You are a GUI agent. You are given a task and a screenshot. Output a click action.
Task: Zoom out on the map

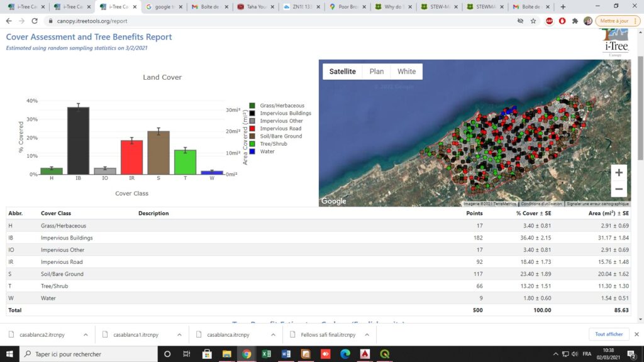pyautogui.click(x=619, y=189)
